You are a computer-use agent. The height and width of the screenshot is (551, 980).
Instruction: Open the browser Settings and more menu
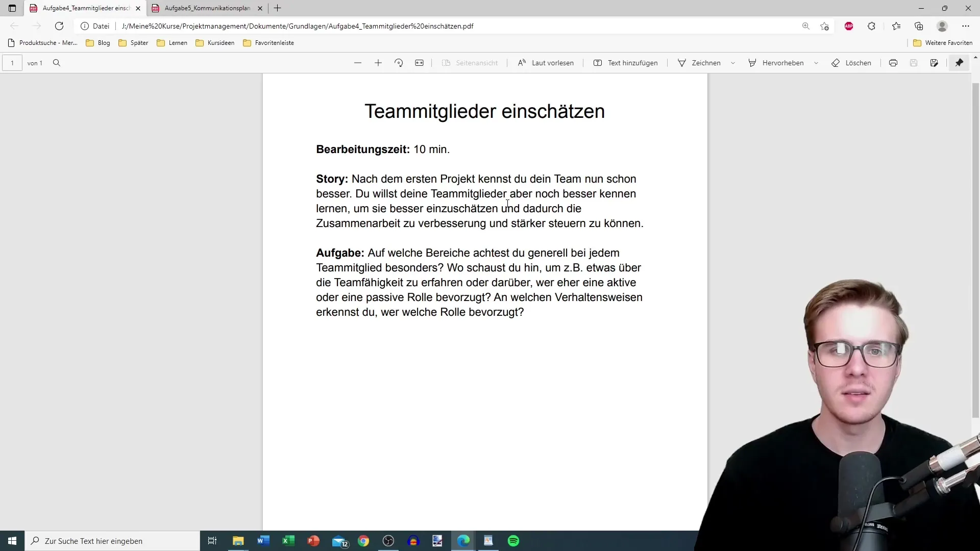(966, 26)
